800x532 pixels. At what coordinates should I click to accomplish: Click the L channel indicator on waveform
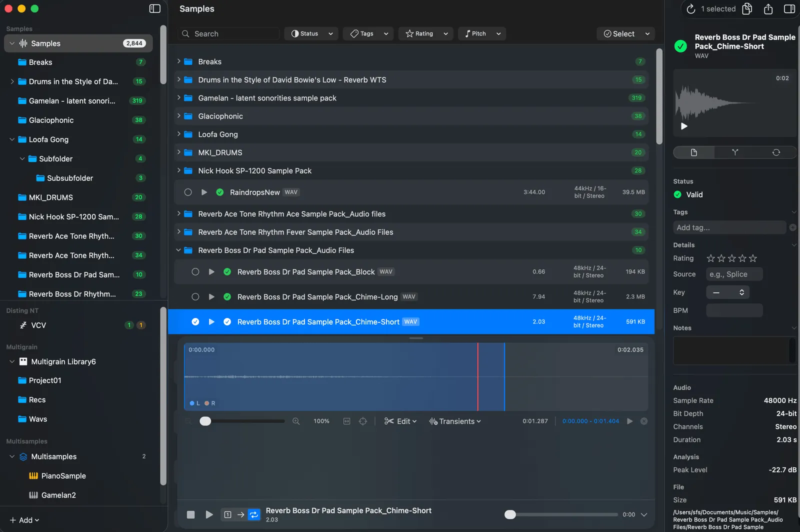click(194, 403)
